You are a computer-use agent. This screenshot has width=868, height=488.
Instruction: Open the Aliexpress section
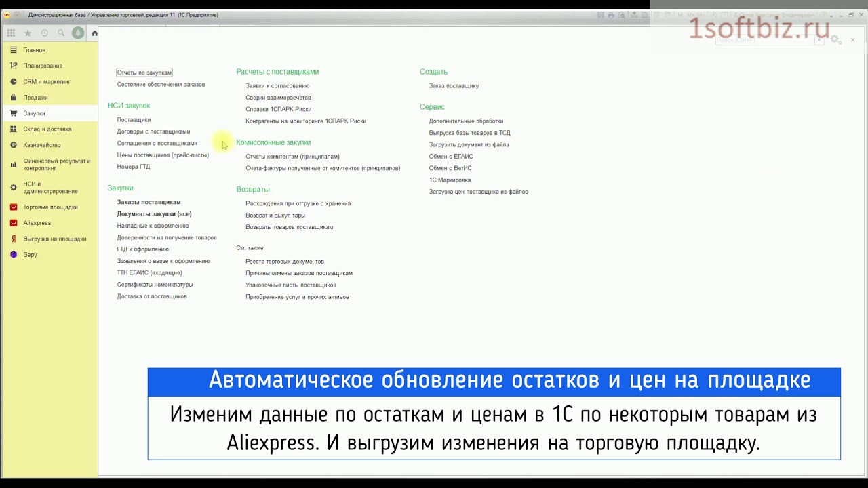[37, 223]
